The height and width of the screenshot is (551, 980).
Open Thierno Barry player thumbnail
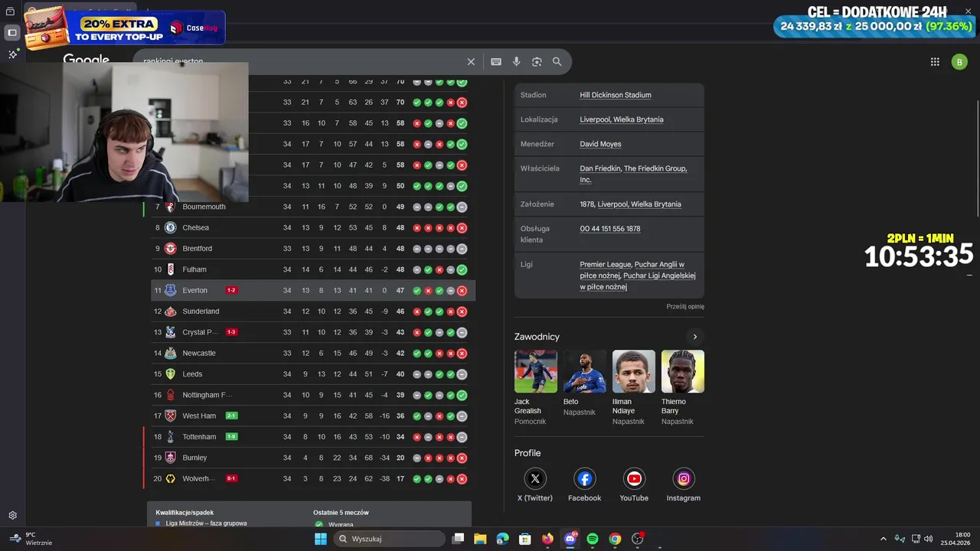(x=683, y=372)
